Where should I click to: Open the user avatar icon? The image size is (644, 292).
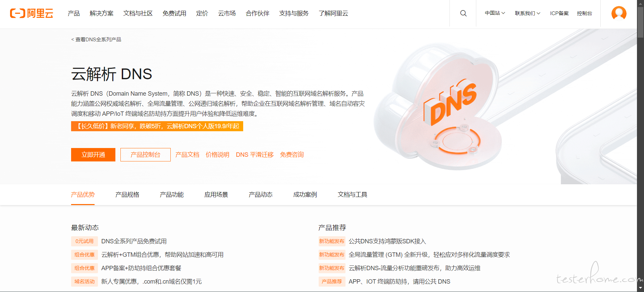coord(619,13)
